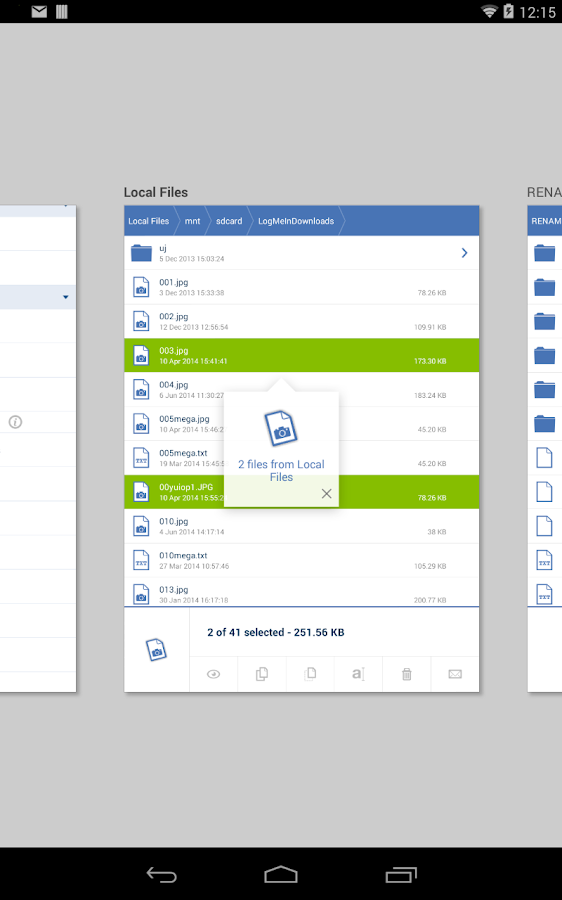562x900 pixels.
Task: Open dropdown arrow in left panel
Action: click(x=65, y=297)
